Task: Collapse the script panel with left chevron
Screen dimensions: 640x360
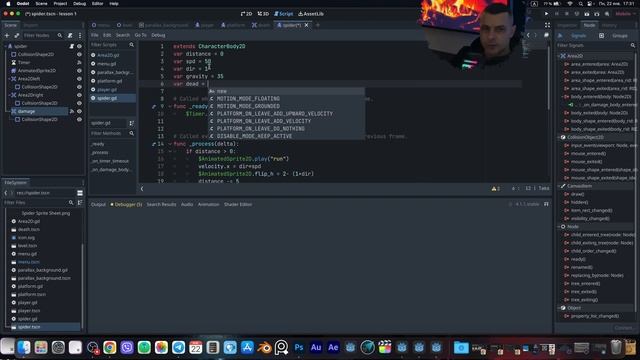Action: pos(142,189)
